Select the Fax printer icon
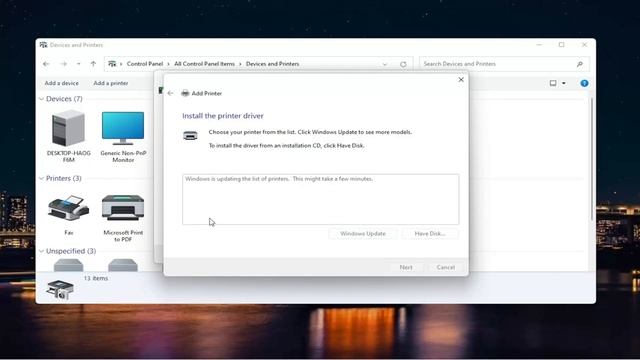The image size is (640, 360). pos(68,215)
